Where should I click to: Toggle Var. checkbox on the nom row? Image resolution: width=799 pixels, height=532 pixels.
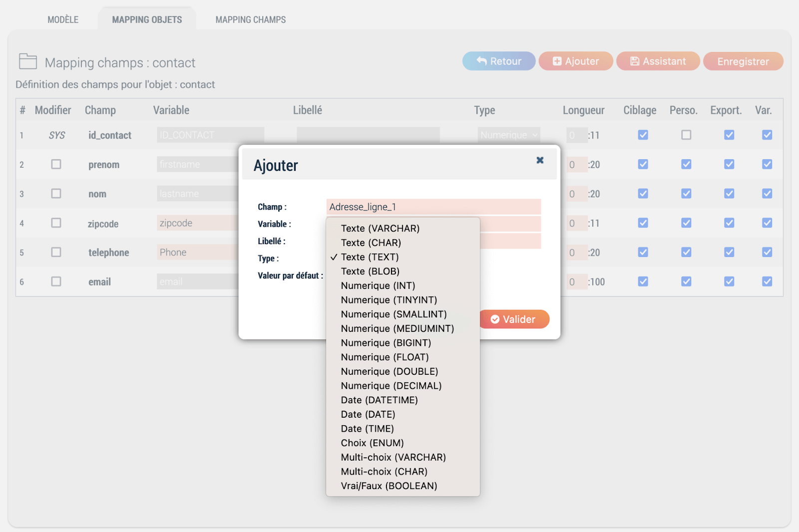click(x=767, y=194)
